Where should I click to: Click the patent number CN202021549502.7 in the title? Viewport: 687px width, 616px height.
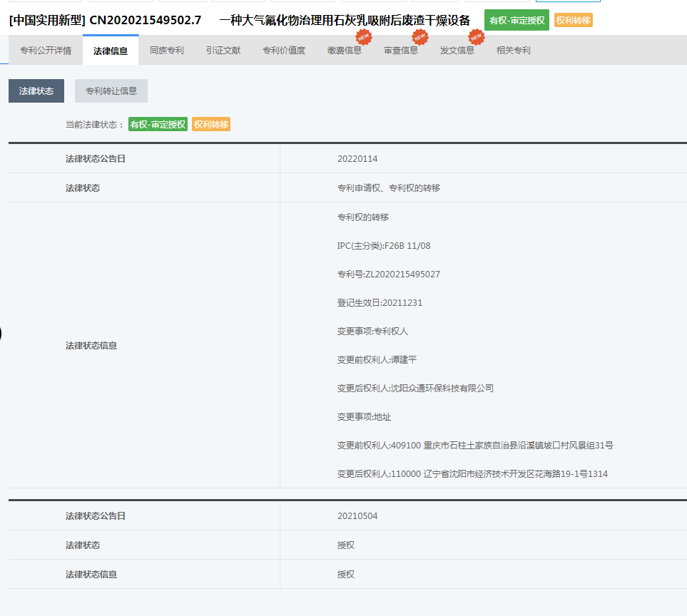(x=146, y=20)
